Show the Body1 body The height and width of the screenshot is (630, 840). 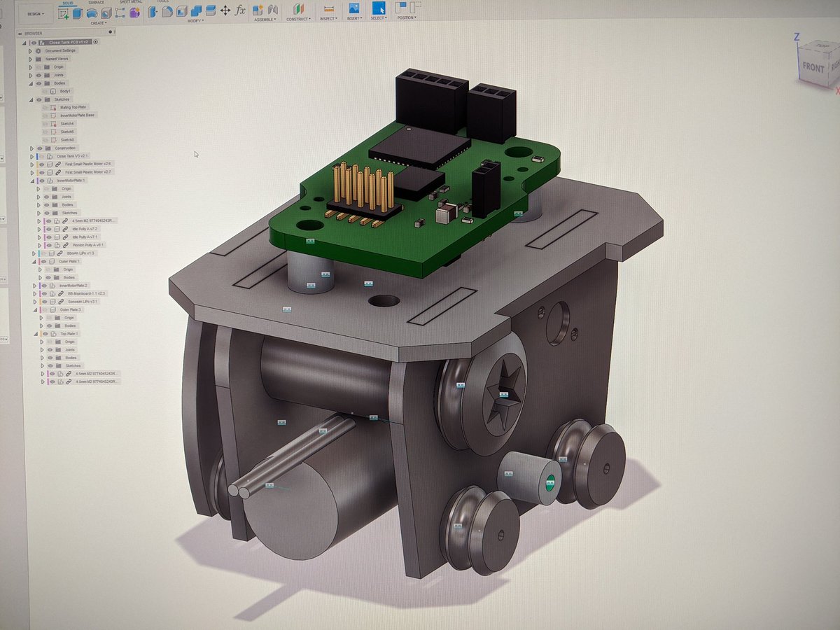45,91
